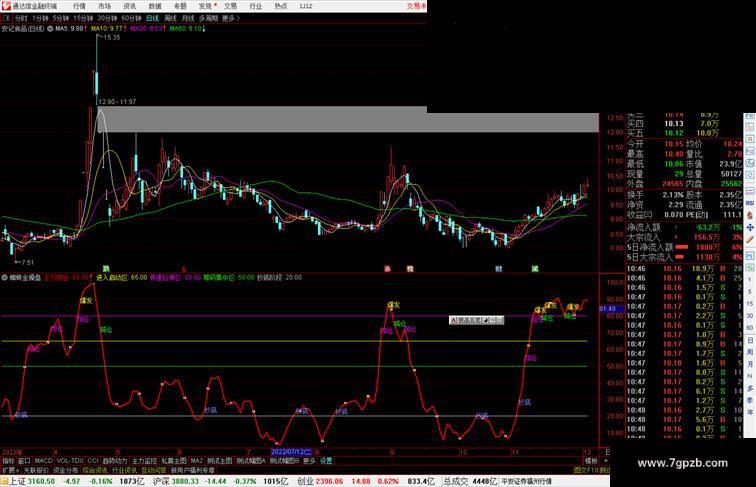Click the 跌 marker below price chart
This screenshot has width=756, height=487.
(106, 269)
